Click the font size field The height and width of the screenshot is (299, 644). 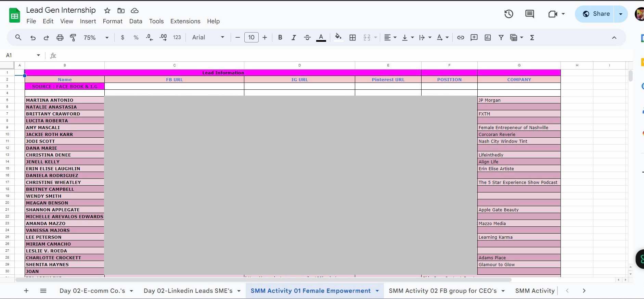[251, 38]
